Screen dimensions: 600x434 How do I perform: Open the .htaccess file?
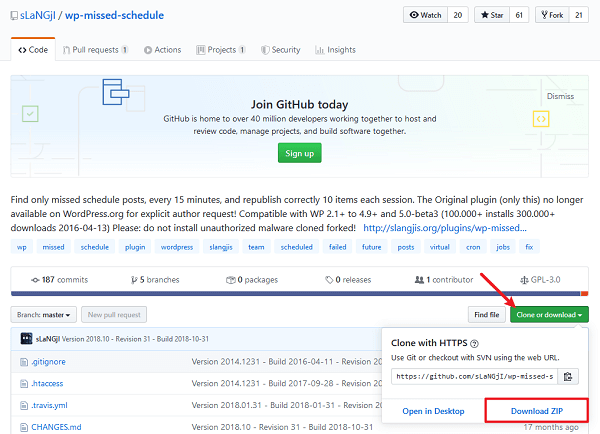[47, 383]
